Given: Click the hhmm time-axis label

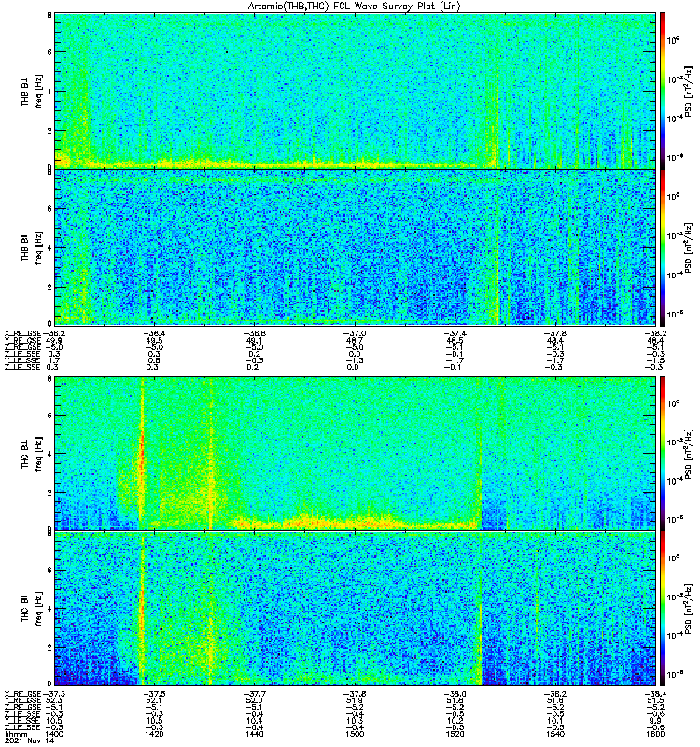Looking at the screenshot, I should click(x=17, y=734).
